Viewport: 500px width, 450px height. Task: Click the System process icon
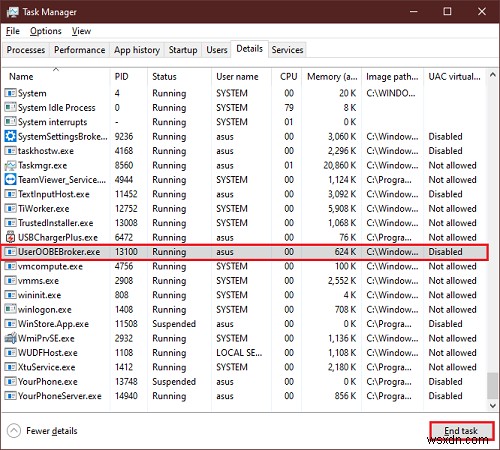click(10, 93)
